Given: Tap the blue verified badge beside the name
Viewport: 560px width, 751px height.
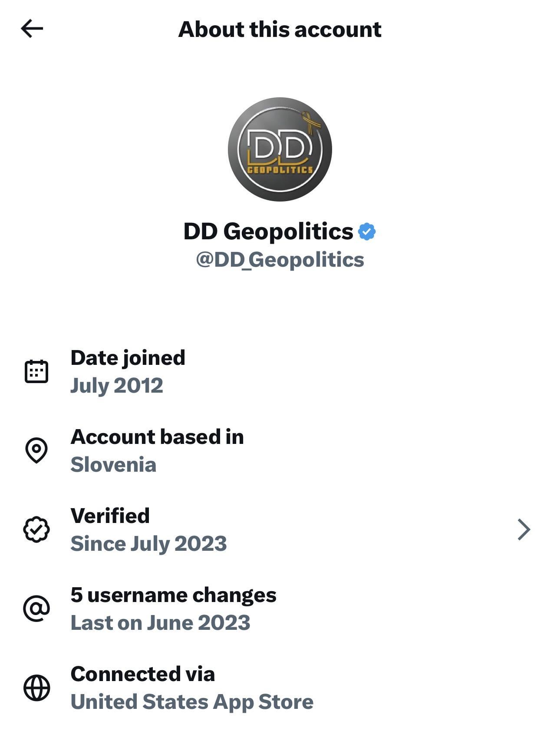Looking at the screenshot, I should pos(367,232).
